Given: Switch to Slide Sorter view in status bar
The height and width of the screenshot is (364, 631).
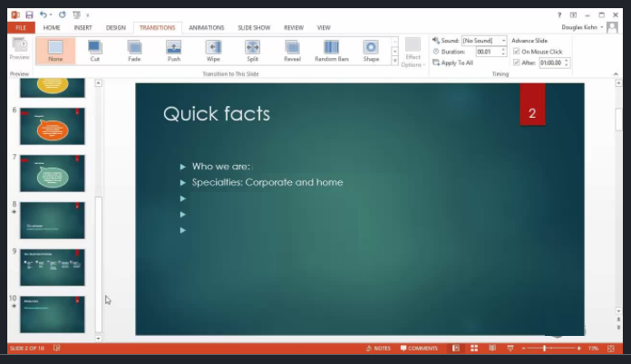Looking at the screenshot, I should pyautogui.click(x=473, y=348).
